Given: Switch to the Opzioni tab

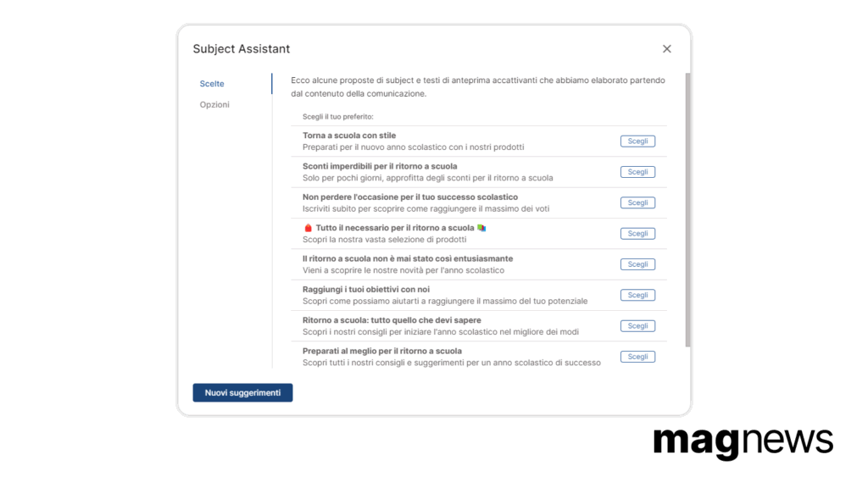Looking at the screenshot, I should 214,104.
